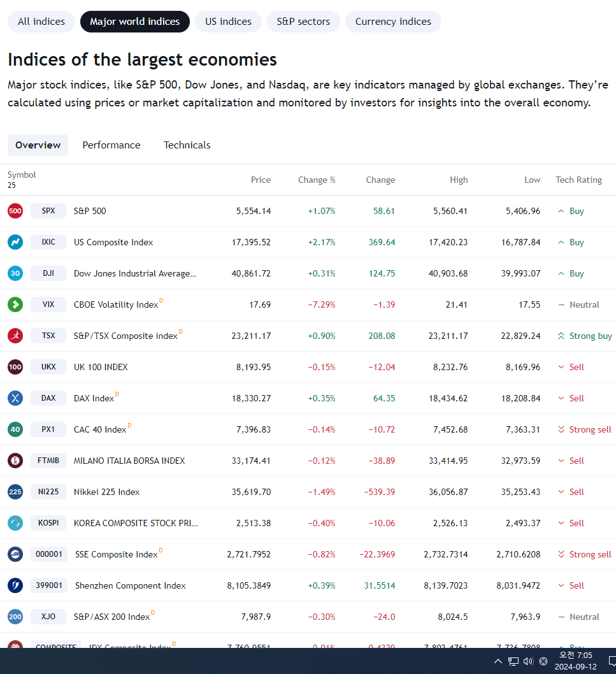Sort by the Change % column header
616x674 pixels.
[x=317, y=180]
